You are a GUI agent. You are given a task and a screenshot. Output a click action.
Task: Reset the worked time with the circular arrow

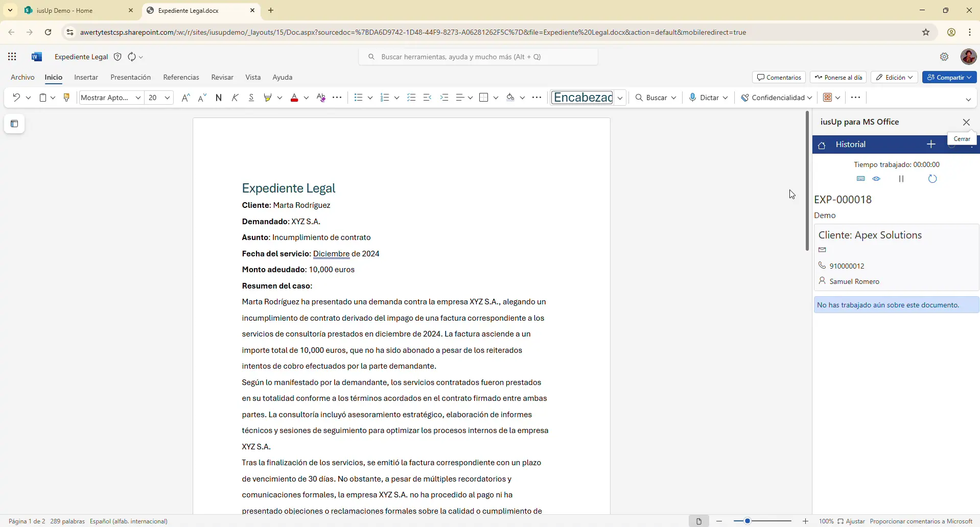932,179
